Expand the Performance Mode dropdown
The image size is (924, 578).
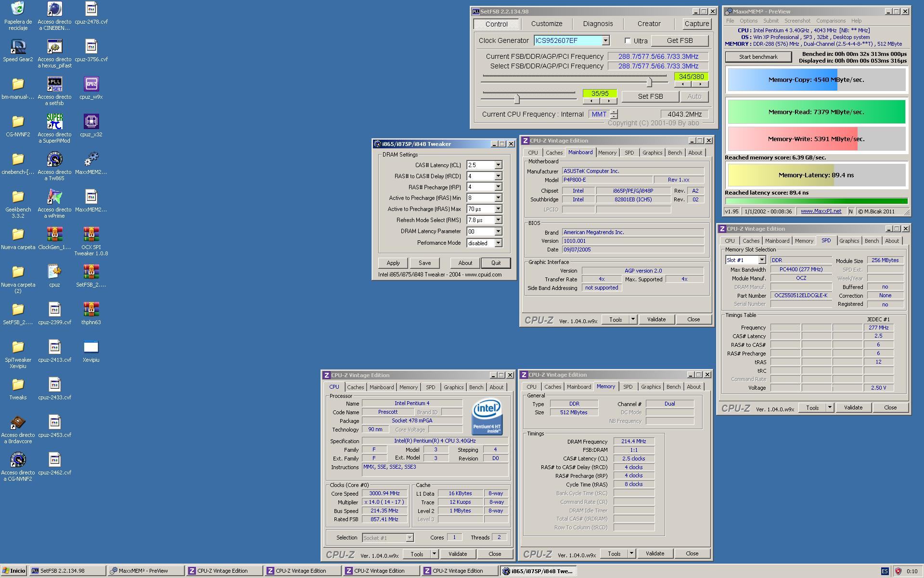pyautogui.click(x=498, y=243)
